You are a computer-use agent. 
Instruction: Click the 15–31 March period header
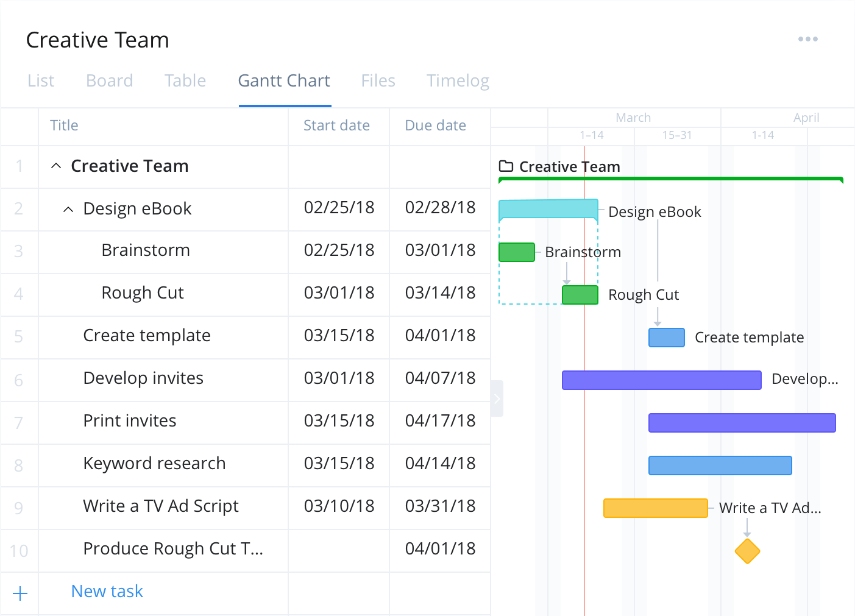(x=677, y=135)
